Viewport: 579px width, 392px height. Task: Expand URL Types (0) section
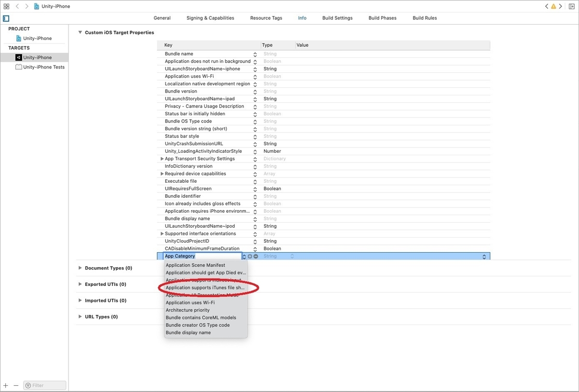click(x=80, y=317)
